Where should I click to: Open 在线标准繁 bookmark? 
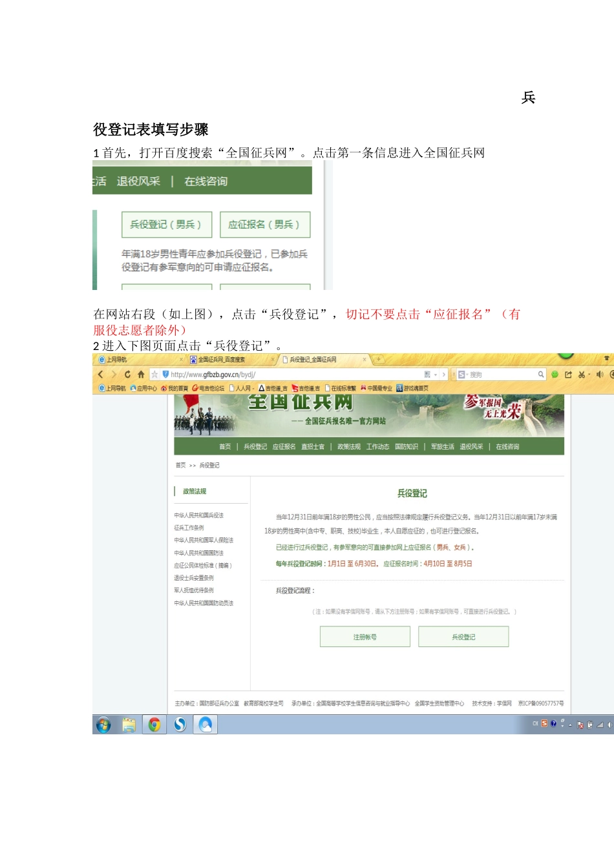pos(341,388)
